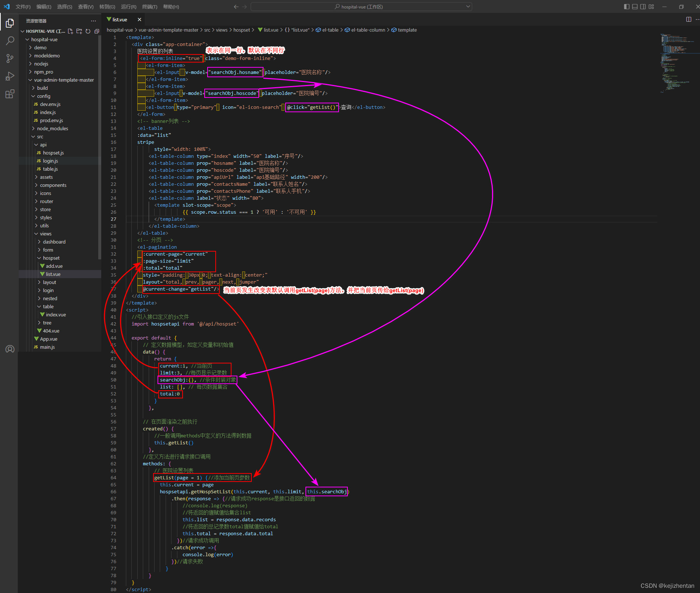
Task: Open the 编辑(E) menu
Action: click(44, 7)
